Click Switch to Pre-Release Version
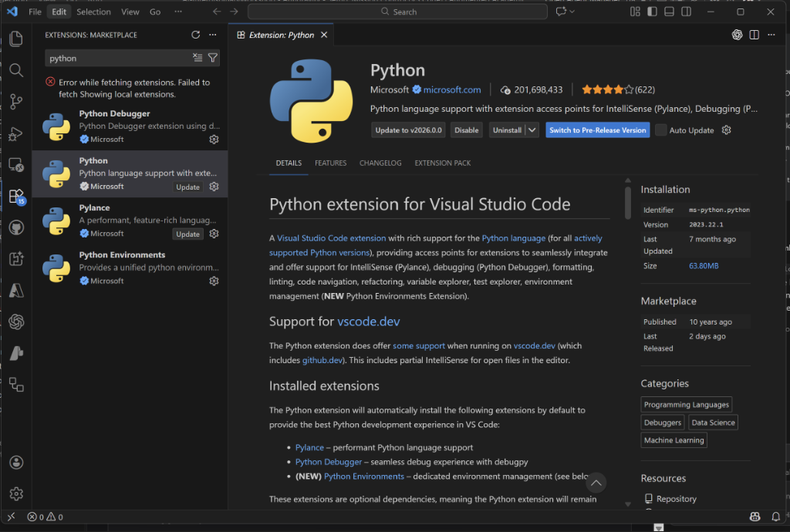 598,130
